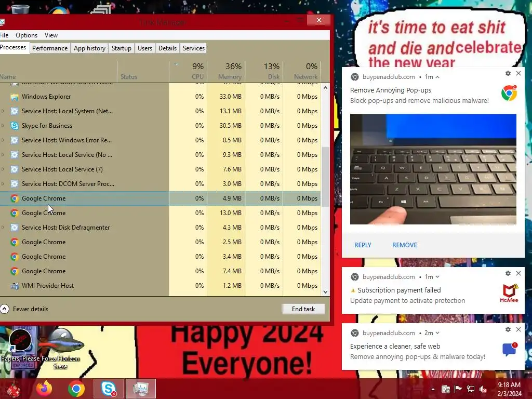The image size is (532, 399).
Task: Switch to the Users tab
Action: (x=145, y=48)
